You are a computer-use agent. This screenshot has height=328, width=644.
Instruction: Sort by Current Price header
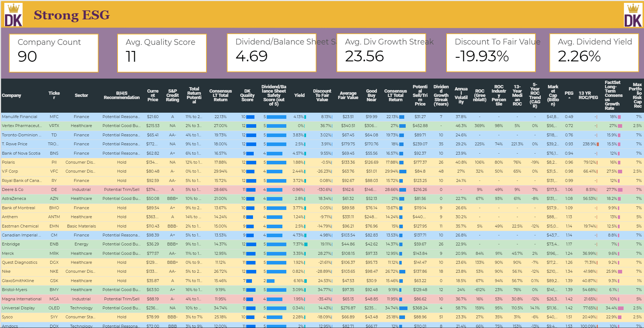[x=153, y=95]
